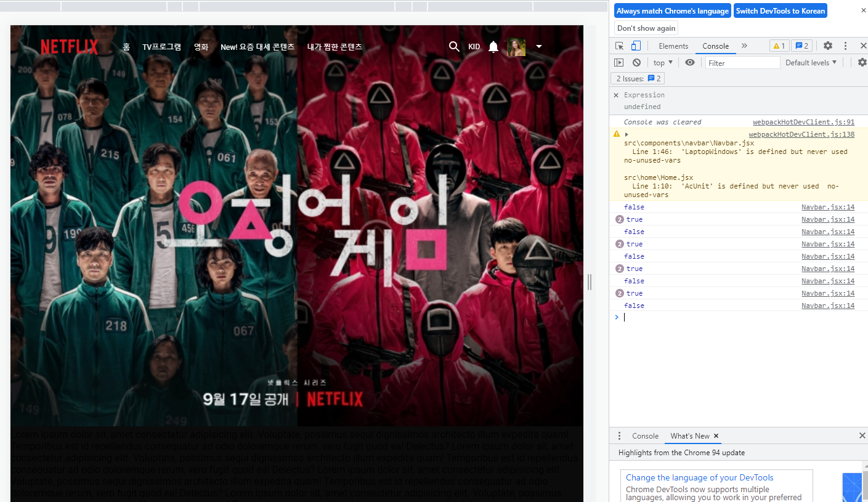Select the What's New drawer tab

point(689,435)
